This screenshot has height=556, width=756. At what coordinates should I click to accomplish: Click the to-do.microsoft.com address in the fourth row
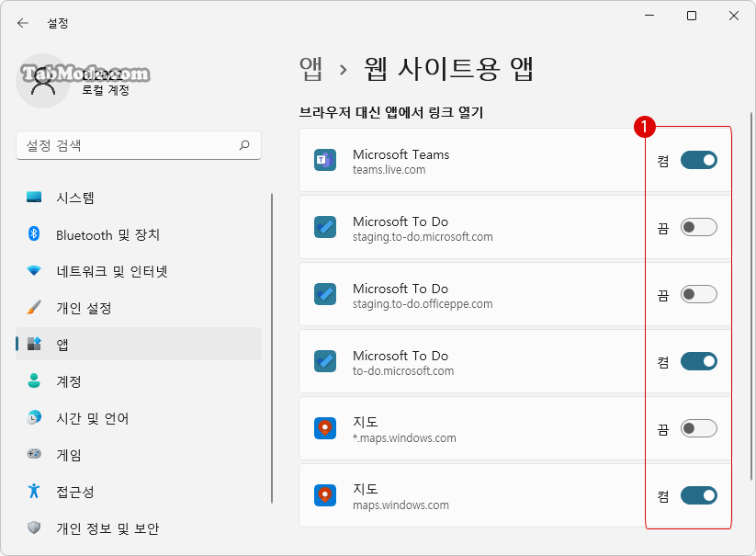point(403,371)
